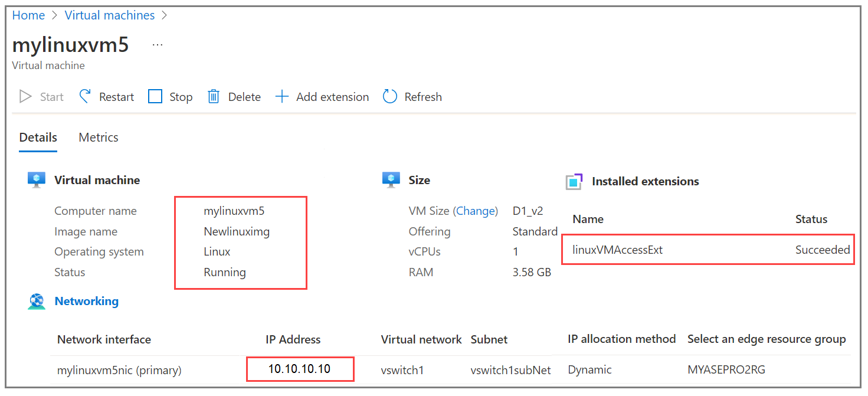Click the Installed extensions icon

[x=574, y=182]
